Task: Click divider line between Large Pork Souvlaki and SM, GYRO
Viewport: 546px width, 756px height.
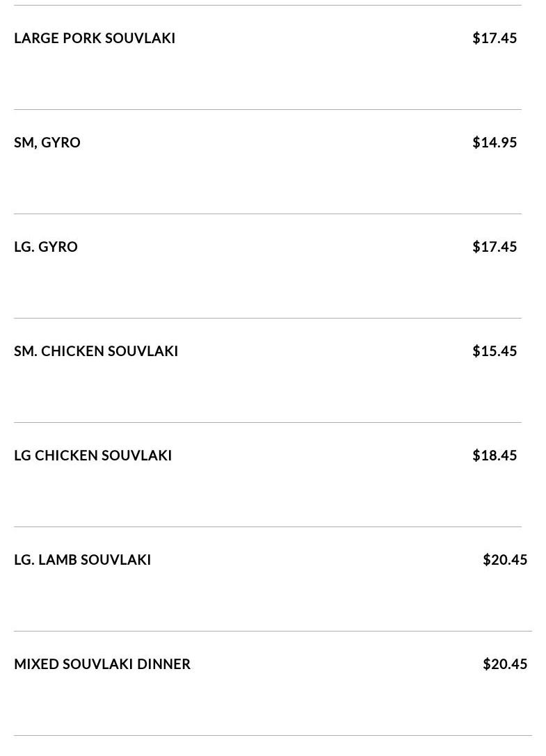Action: click(268, 109)
